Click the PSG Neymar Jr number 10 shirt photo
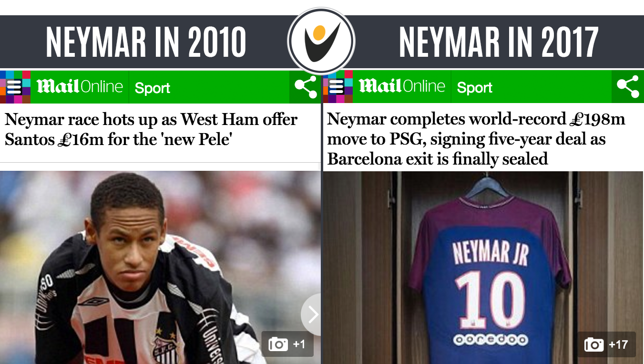The image size is (644, 364). [x=483, y=267]
